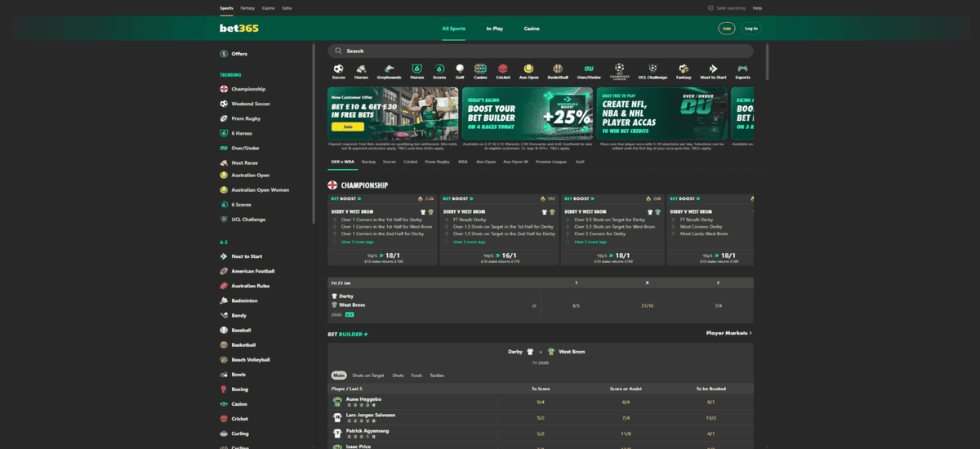The image size is (980, 449).
Task: Open the Over/Under icon in the strip
Action: (x=589, y=72)
